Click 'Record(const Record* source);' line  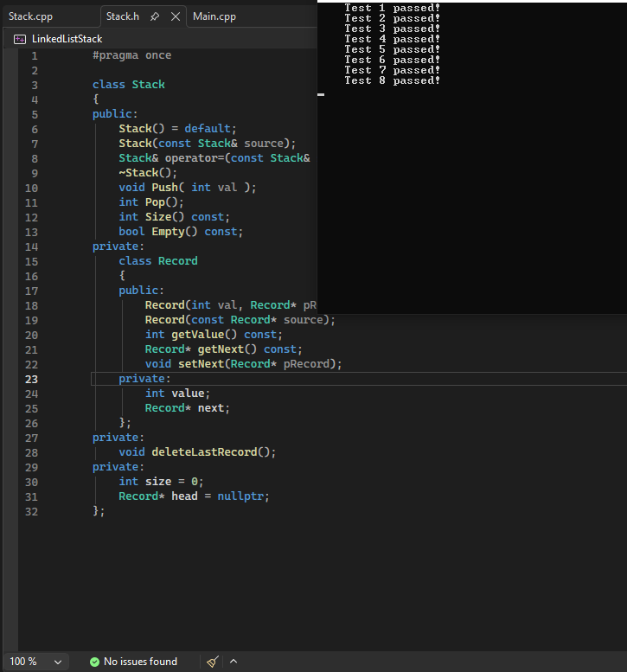(x=240, y=320)
